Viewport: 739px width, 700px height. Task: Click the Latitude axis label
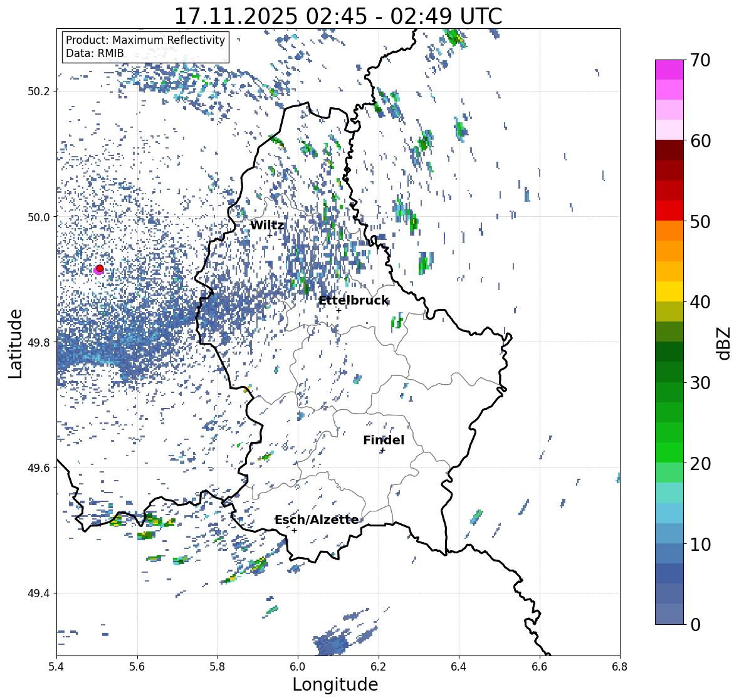16,343
